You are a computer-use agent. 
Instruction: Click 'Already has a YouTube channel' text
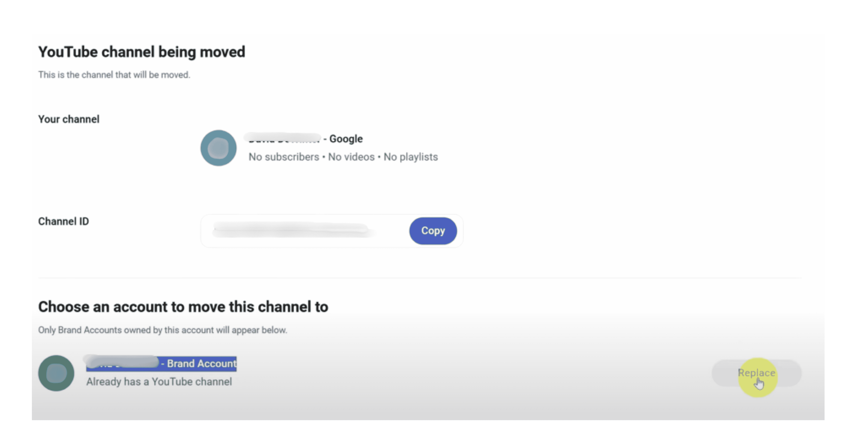[x=159, y=382]
